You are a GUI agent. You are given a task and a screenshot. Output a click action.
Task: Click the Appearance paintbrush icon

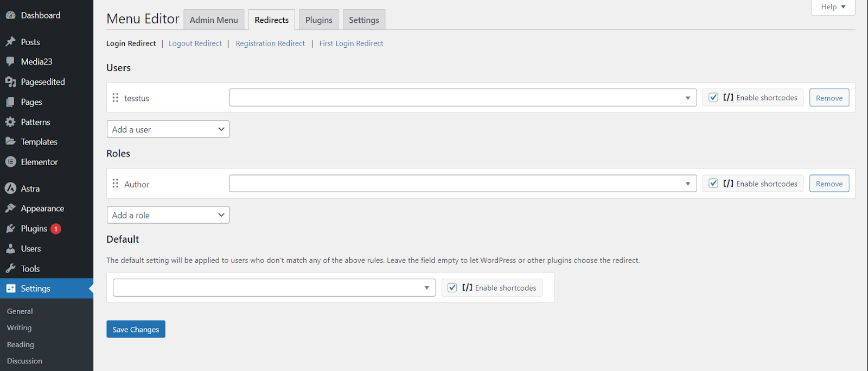10,209
